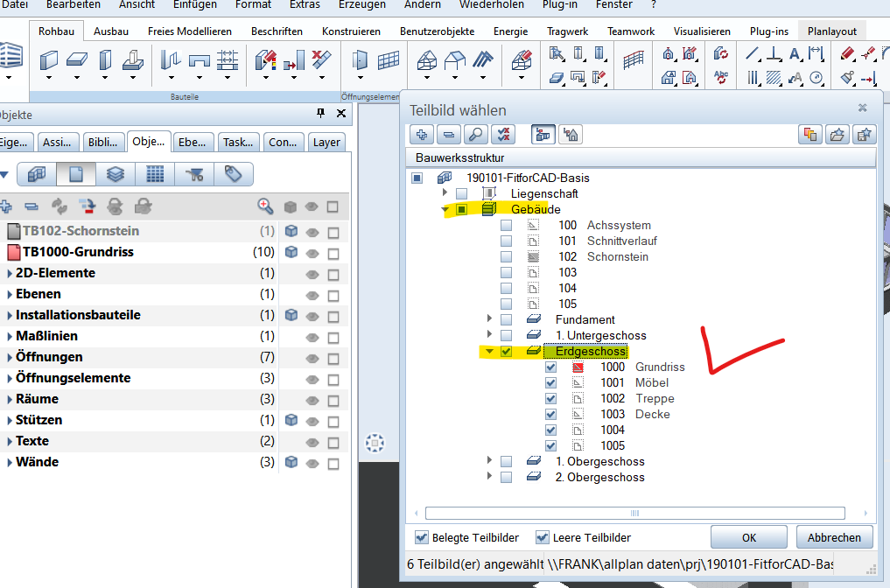
Task: Click the magnifier search icon in Teilbild dialog
Action: pyautogui.click(x=475, y=134)
